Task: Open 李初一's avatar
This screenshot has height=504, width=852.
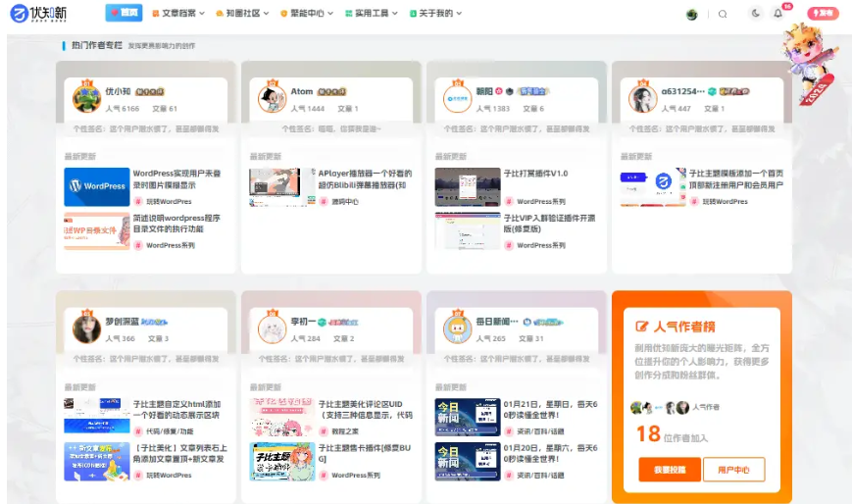Action: 273,328
